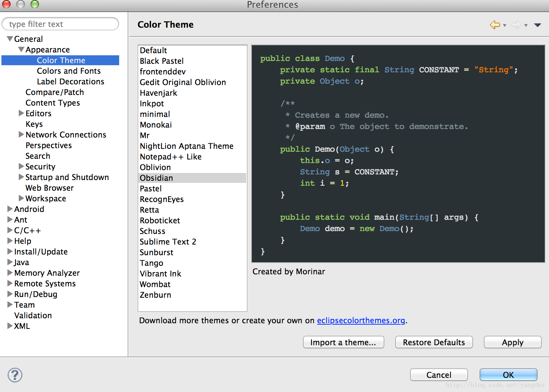This screenshot has width=549, height=392.
Task: Choose the Notepad++ Like theme
Action: tap(192, 157)
